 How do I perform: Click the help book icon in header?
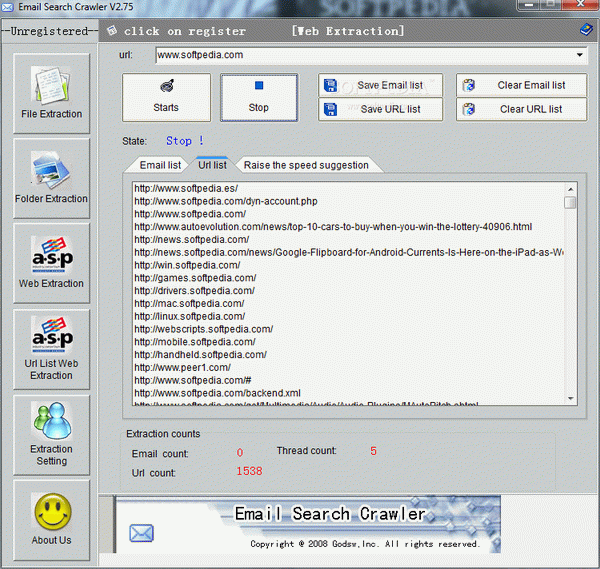(586, 30)
